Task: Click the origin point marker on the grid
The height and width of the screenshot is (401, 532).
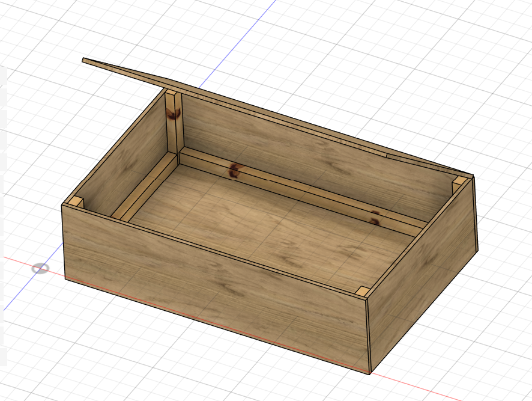Action: [40, 268]
